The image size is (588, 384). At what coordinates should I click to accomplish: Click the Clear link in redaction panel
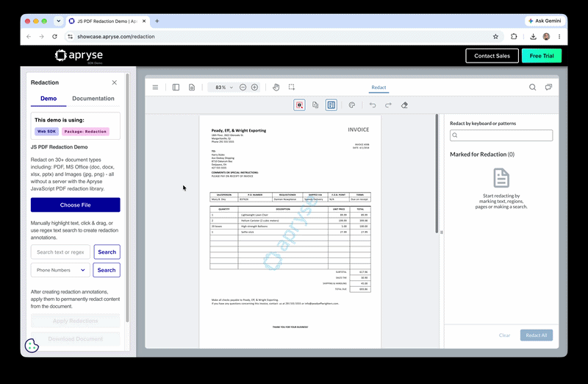click(x=504, y=335)
